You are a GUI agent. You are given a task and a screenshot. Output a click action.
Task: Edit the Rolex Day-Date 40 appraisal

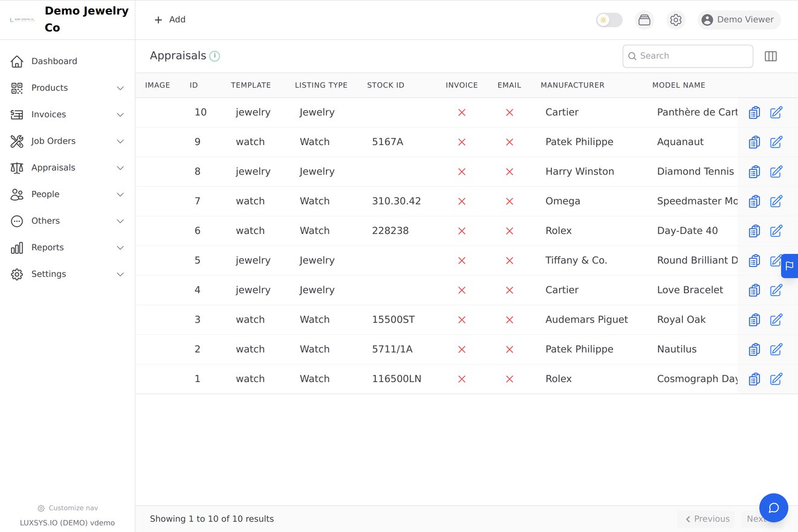[776, 231]
